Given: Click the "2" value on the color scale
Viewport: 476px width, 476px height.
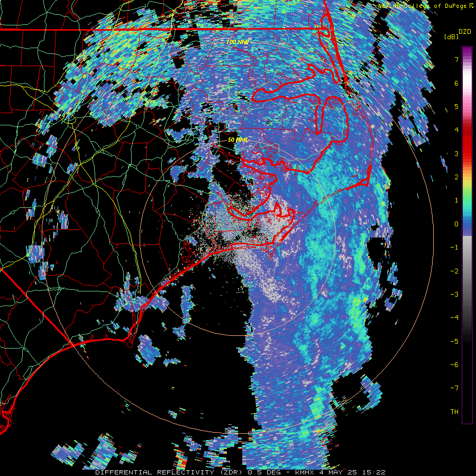Looking at the screenshot, I should pyautogui.click(x=456, y=177).
